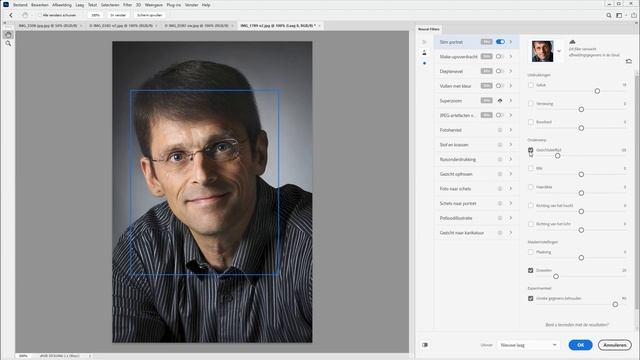Click the Annuleren button
Screen dimensions: 640x360
(x=615, y=345)
